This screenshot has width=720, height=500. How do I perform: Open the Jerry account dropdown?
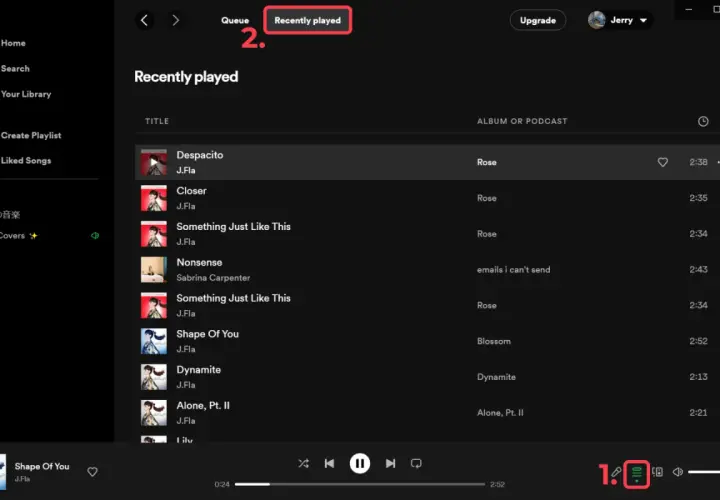(x=620, y=20)
